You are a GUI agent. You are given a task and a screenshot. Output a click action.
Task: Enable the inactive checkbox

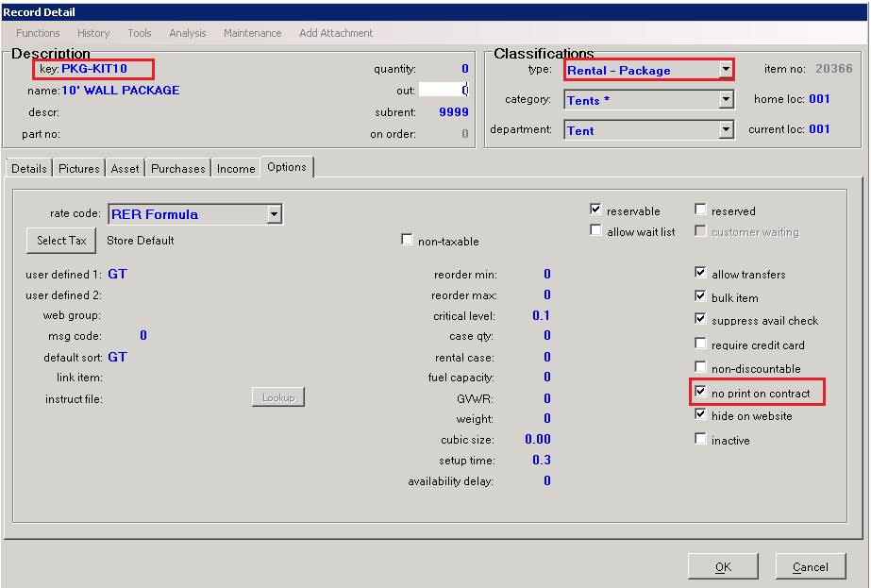click(700, 439)
